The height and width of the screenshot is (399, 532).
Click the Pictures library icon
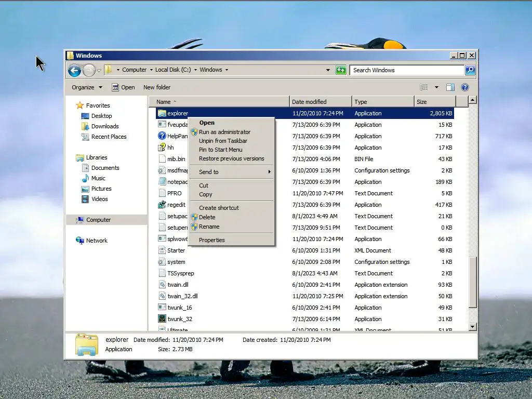(x=85, y=189)
